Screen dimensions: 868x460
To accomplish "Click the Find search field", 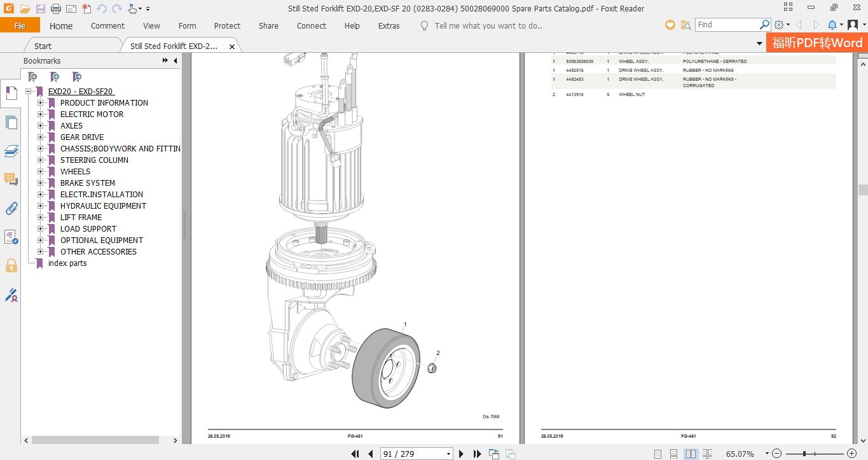I will [x=727, y=25].
